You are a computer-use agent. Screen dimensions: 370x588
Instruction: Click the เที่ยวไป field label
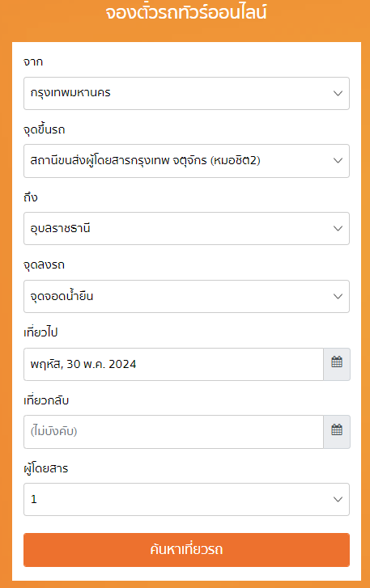click(x=40, y=332)
